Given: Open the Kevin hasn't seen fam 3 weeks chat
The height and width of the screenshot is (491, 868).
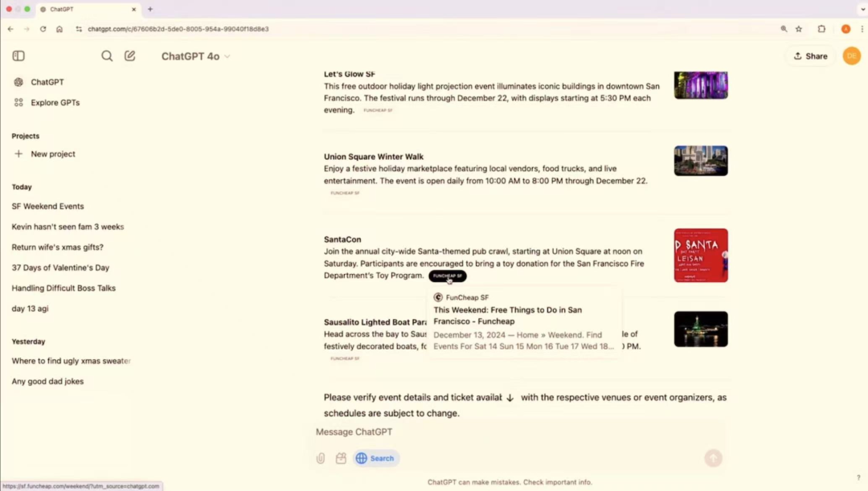Looking at the screenshot, I should click(68, 227).
